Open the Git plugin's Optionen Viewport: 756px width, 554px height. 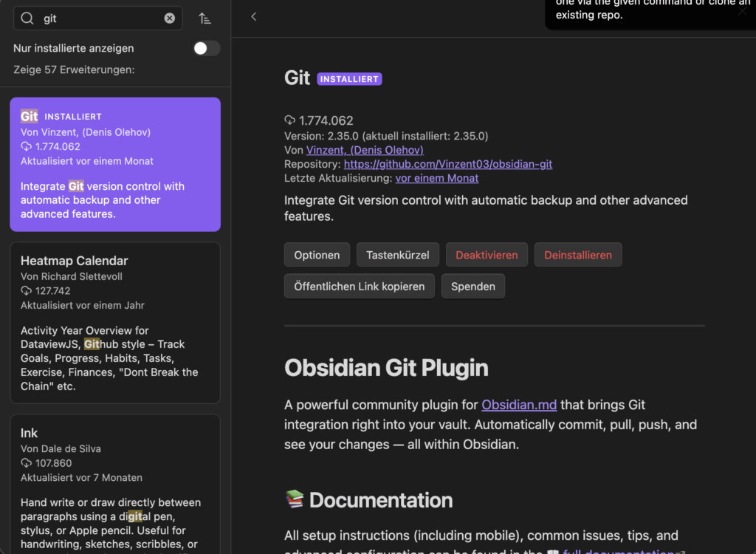(317, 255)
